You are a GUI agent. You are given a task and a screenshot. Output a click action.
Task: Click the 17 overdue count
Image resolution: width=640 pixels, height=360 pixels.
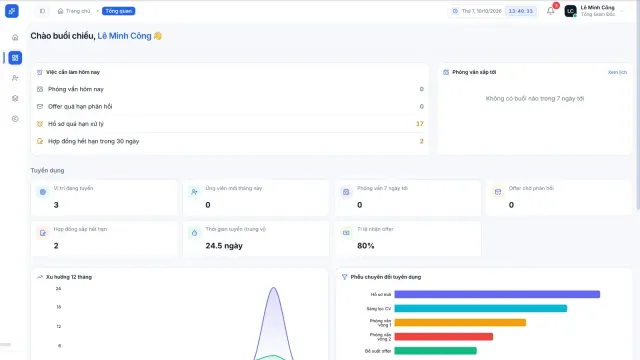[x=420, y=124]
